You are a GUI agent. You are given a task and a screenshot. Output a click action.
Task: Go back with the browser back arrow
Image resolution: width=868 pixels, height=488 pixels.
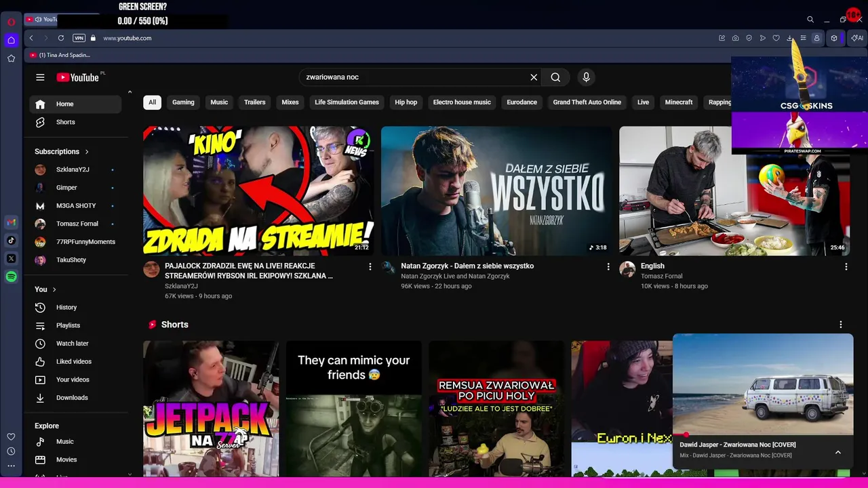click(x=31, y=38)
